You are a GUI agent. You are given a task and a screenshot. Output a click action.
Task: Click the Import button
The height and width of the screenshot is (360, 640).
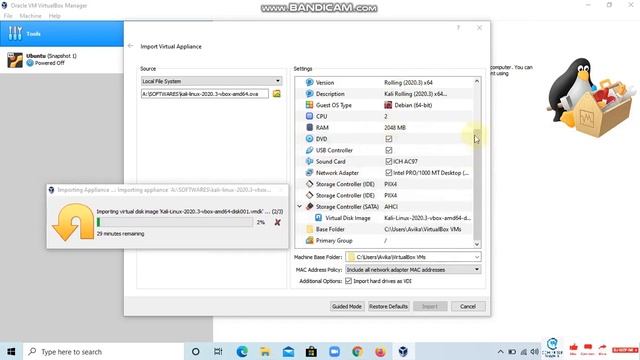430,306
